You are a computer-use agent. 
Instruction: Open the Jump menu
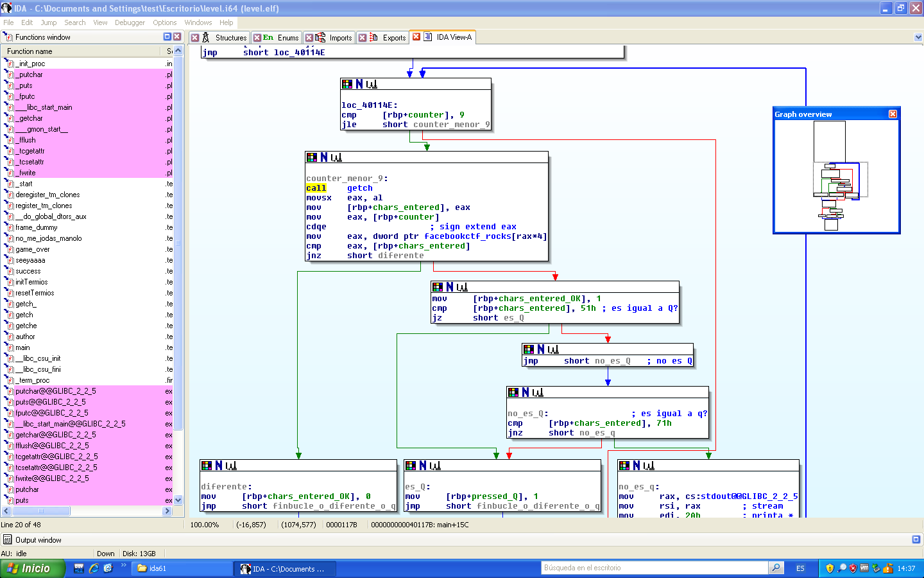(49, 22)
